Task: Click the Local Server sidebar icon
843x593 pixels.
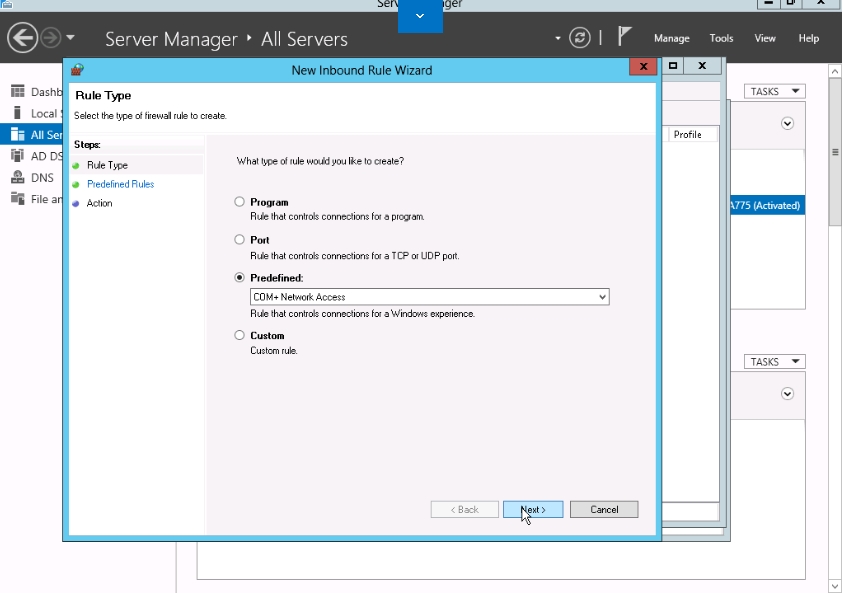Action: 17,113
